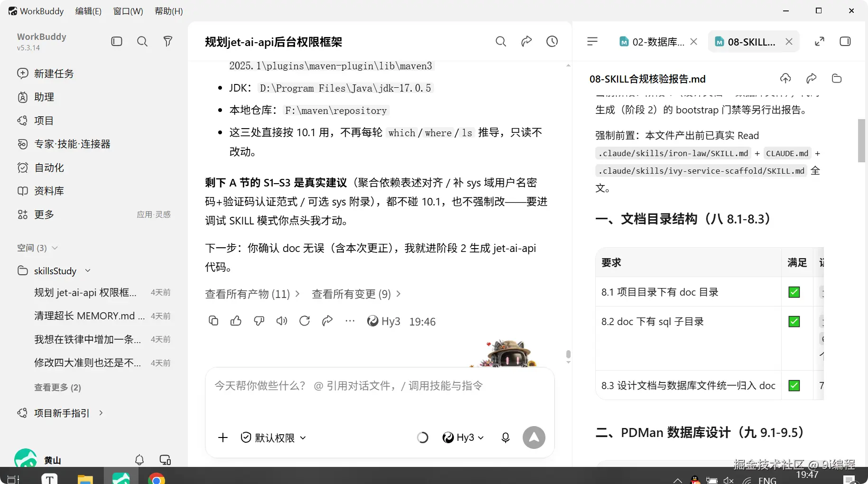
Task: Expand the preview panel to fullscreen
Action: tap(820, 42)
